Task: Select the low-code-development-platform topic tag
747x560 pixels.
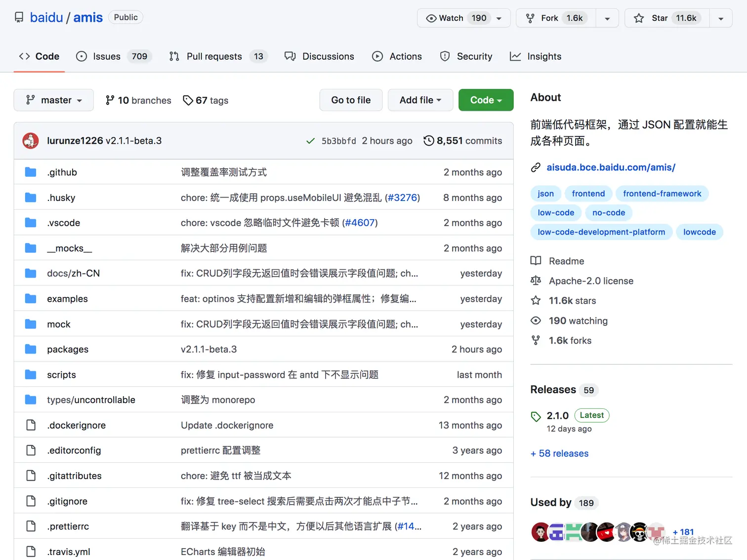Action: click(601, 232)
